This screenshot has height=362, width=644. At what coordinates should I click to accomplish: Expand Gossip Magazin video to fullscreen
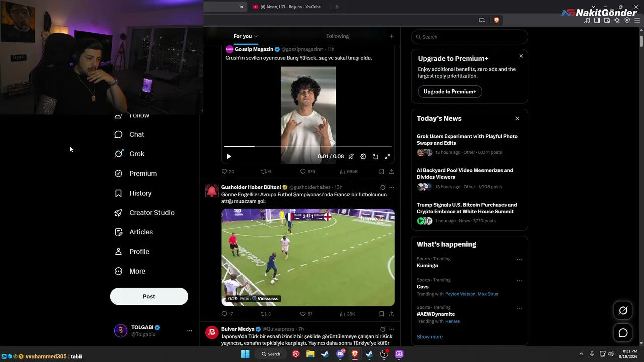point(387,156)
